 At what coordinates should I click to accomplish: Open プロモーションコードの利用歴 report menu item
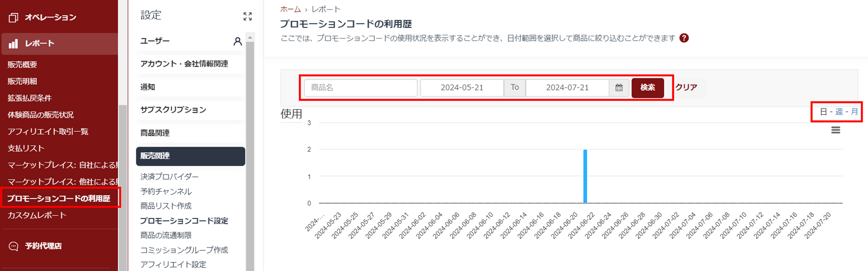click(59, 199)
